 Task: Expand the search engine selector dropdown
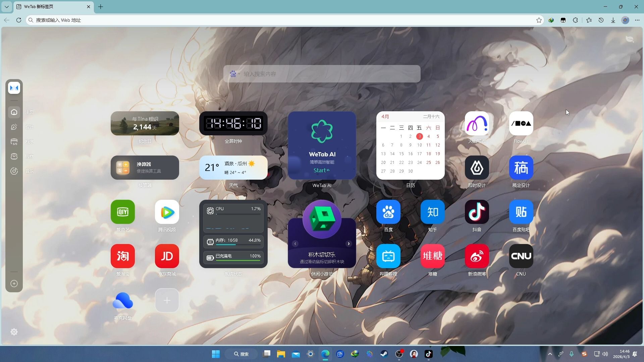(234, 74)
